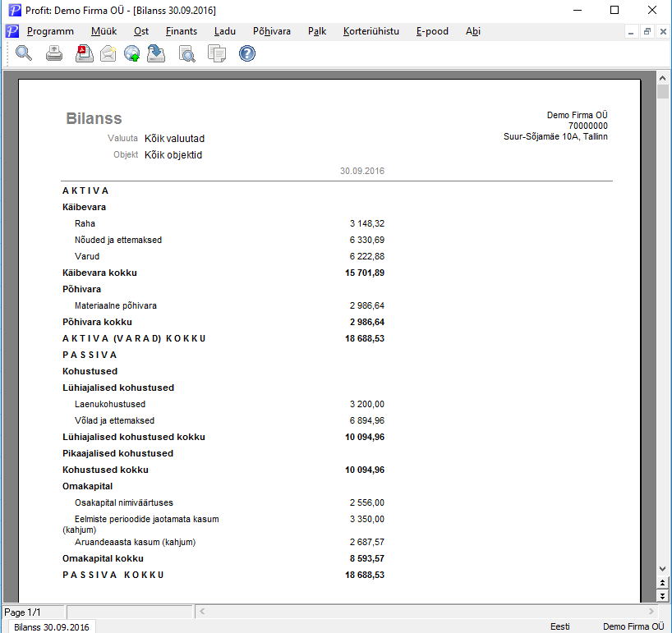Click the magnifier zoom icon in toolbar
The width and height of the screenshot is (672, 633).
[x=24, y=53]
